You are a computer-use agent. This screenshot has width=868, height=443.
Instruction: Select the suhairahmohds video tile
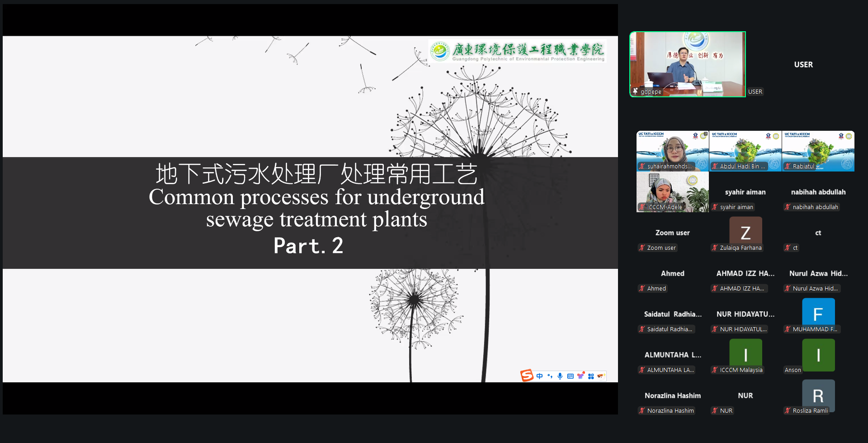(x=672, y=150)
